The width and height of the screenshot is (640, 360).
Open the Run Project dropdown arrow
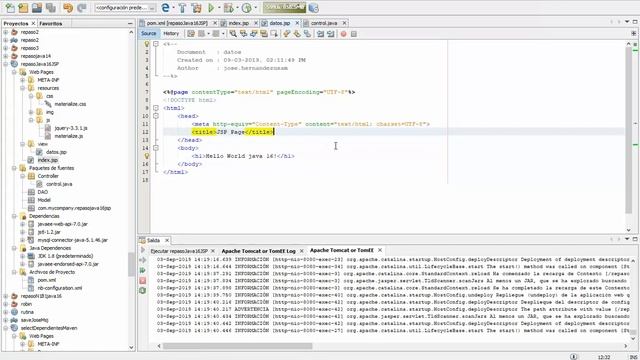(219, 8)
